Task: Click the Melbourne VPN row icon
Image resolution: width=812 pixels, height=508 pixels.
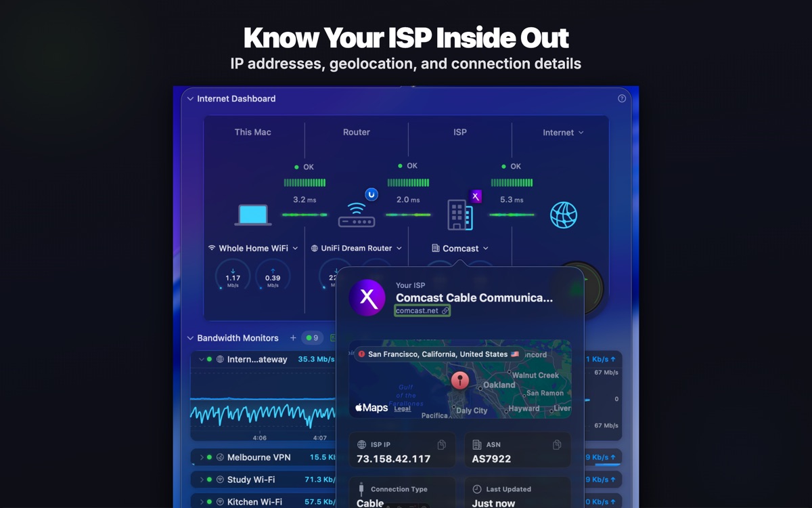Action: click(x=220, y=457)
